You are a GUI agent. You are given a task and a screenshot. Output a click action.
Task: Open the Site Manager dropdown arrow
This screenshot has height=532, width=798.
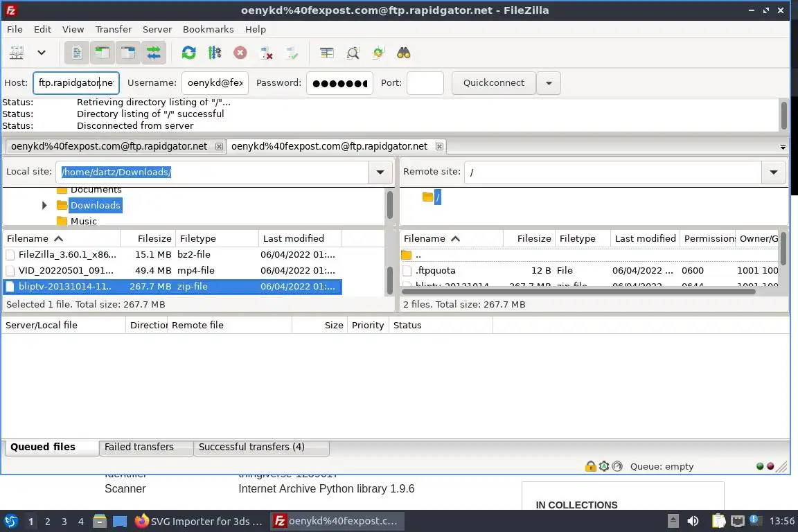tap(42, 53)
